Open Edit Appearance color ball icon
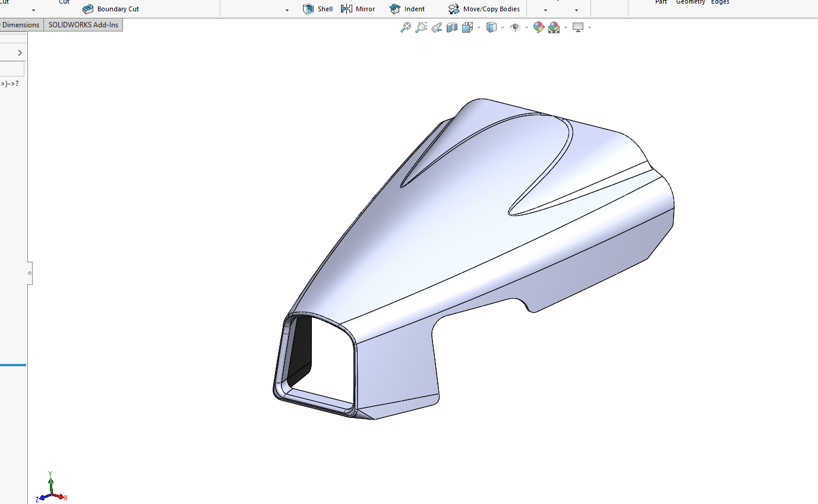This screenshot has width=818, height=504. coord(539,27)
